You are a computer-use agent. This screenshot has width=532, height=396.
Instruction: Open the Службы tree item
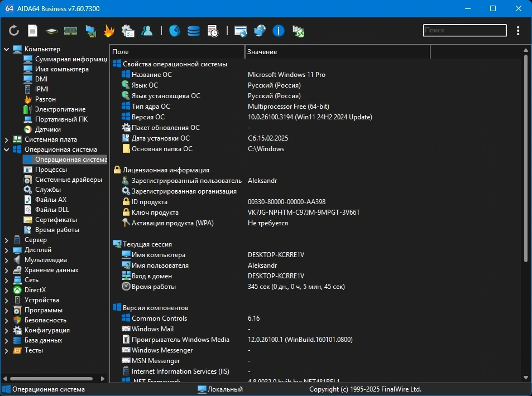click(x=42, y=190)
